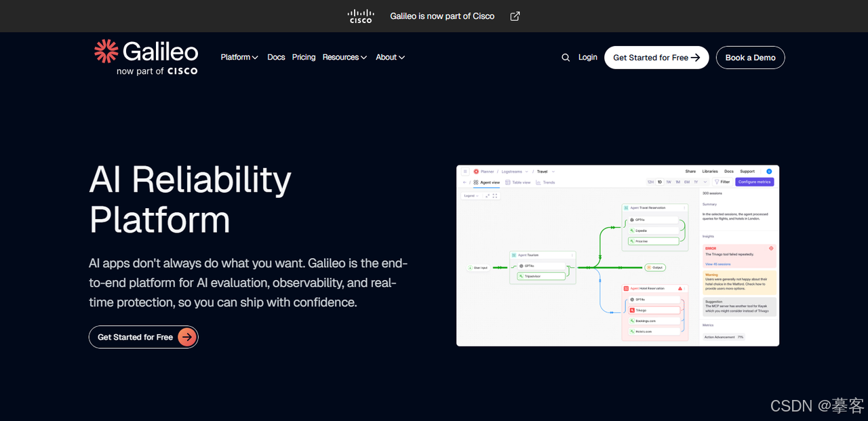Open Support in the dashboard preview
Viewport: 868px width, 421px height.
(747, 172)
